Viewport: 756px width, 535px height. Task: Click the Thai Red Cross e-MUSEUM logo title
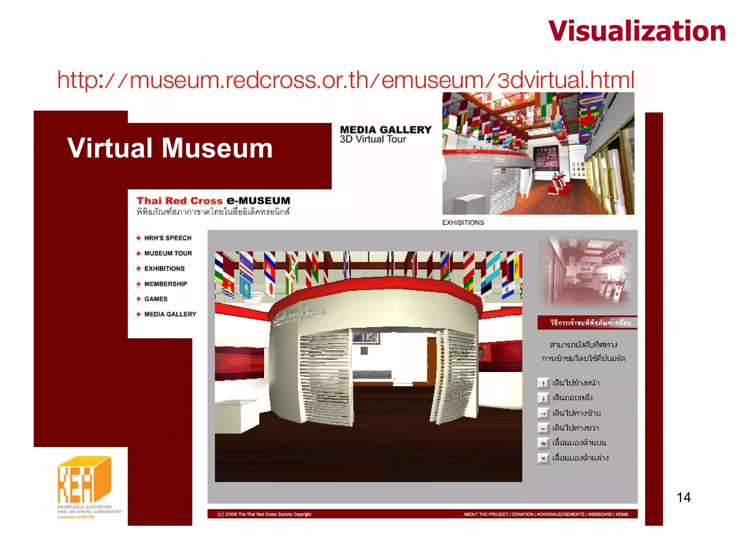(x=213, y=201)
